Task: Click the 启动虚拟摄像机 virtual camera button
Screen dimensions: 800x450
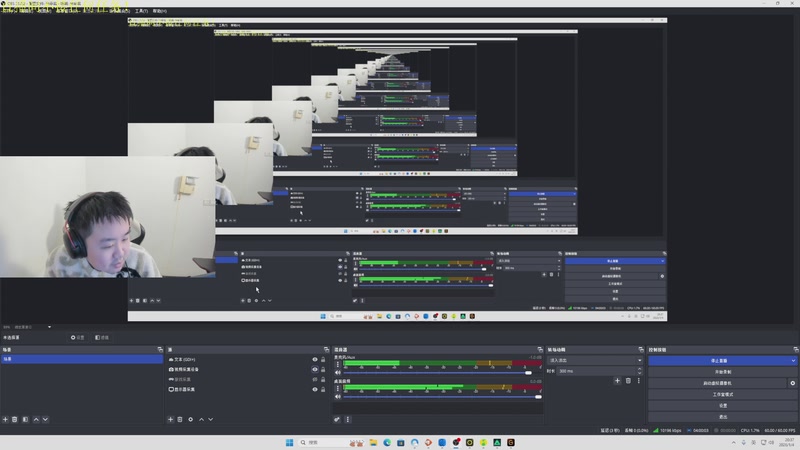Action: 717,383
